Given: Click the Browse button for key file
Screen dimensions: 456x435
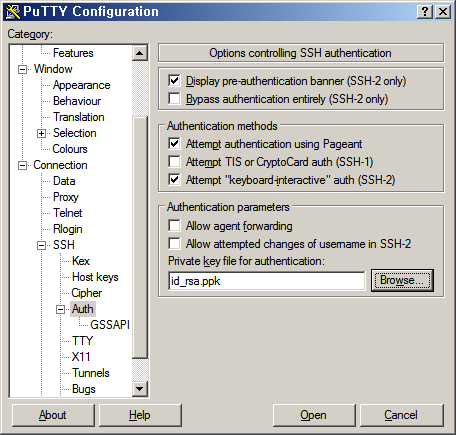Looking at the screenshot, I should [x=402, y=280].
